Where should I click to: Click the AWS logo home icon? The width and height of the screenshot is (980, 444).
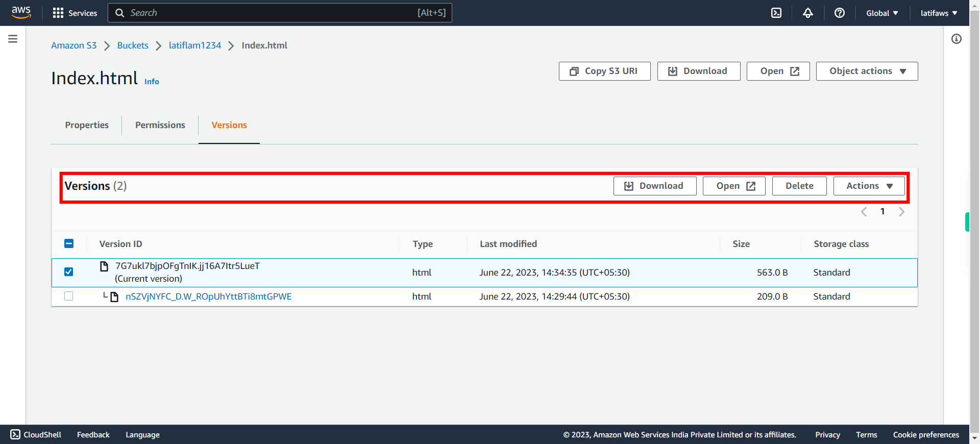click(x=21, y=12)
